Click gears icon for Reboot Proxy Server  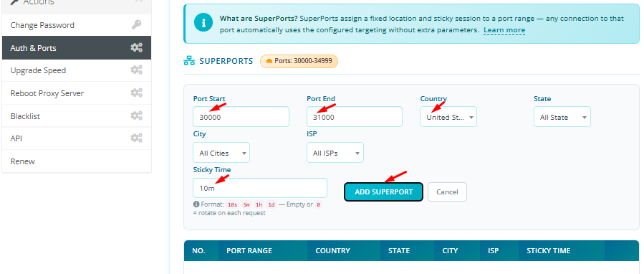[136, 93]
